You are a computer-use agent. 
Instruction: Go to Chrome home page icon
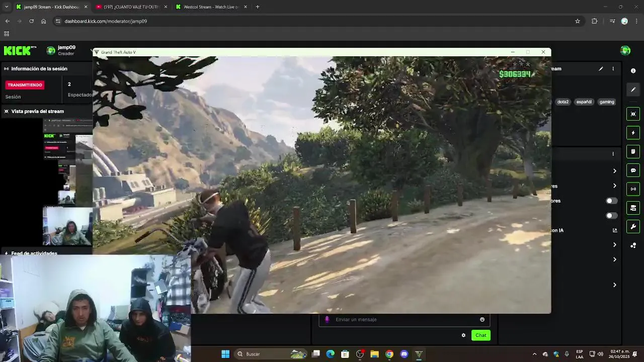click(44, 21)
